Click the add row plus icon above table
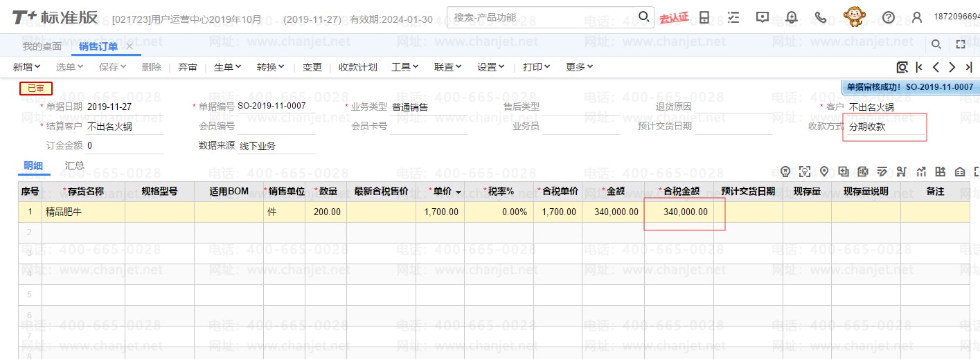The height and width of the screenshot is (359, 980). 844,172
